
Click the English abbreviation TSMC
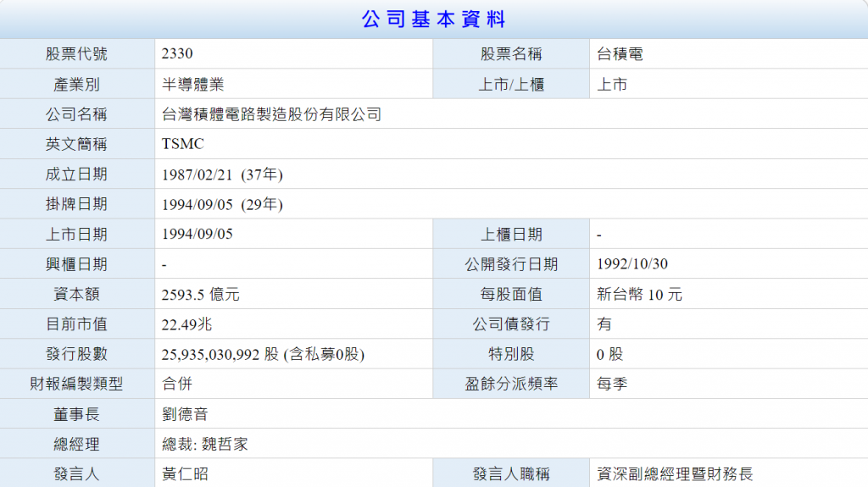[x=183, y=144]
